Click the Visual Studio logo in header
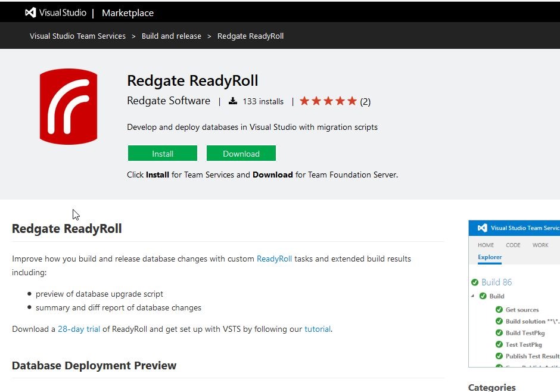 click(x=30, y=13)
